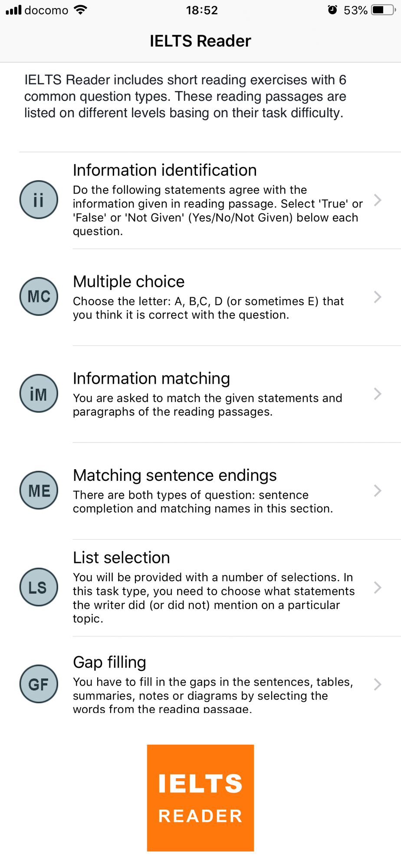Viewport: 401px width, 868px height.
Task: Open the 'Gap filling' description text
Action: point(213,695)
